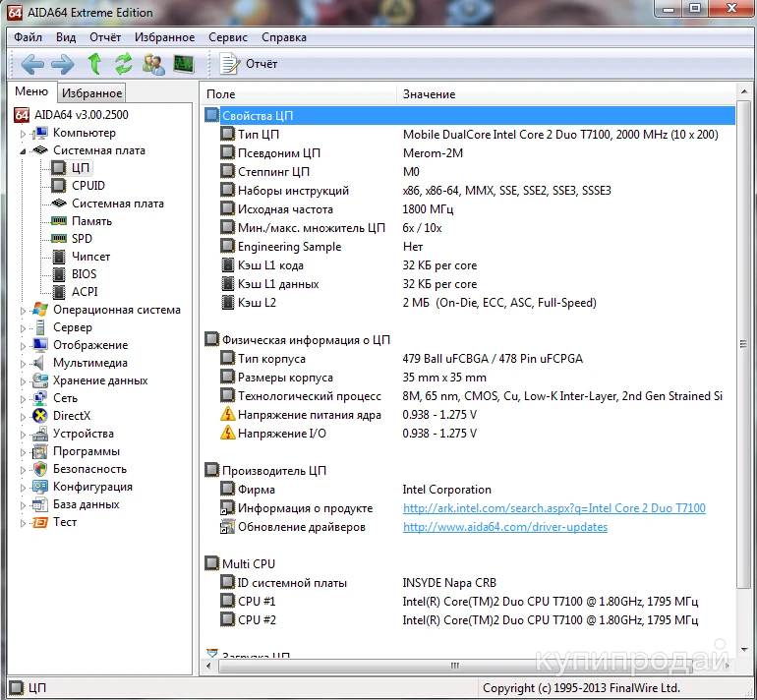Expand the Компьютер tree node

pyautogui.click(x=23, y=134)
